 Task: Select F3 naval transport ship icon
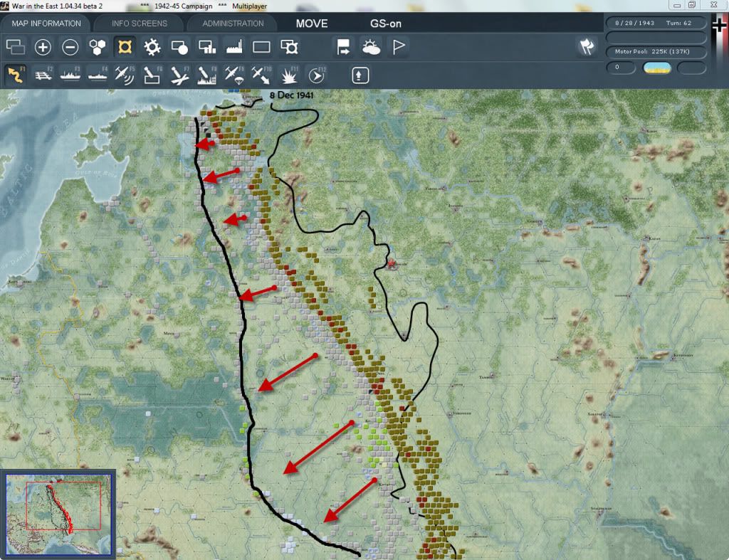(x=70, y=75)
